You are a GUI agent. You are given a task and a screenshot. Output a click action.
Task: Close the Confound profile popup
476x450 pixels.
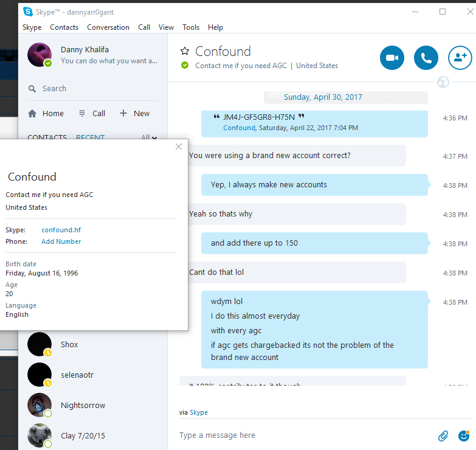tap(179, 147)
